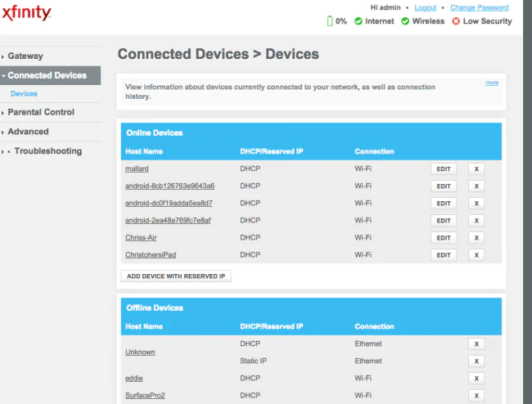Click the battery status icon
This screenshot has height=404, width=532.
point(330,21)
